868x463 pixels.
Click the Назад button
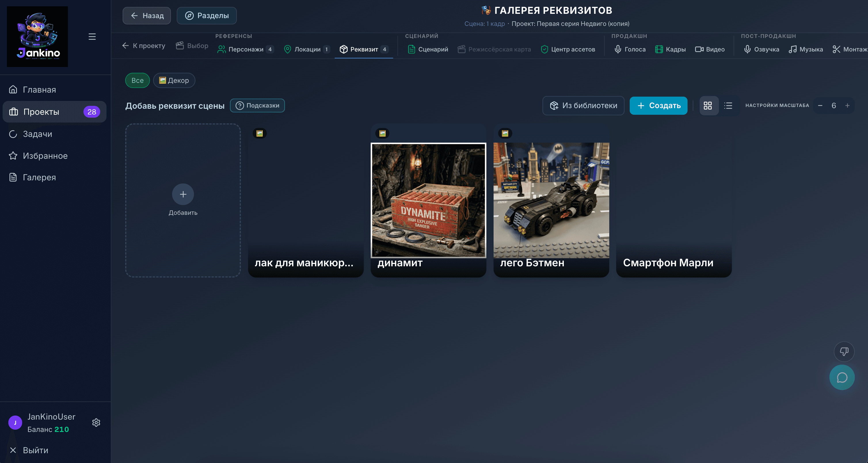tap(146, 16)
